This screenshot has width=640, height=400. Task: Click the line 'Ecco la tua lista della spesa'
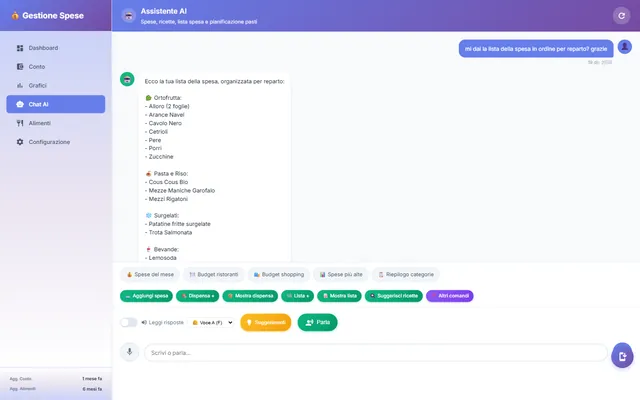coord(215,81)
